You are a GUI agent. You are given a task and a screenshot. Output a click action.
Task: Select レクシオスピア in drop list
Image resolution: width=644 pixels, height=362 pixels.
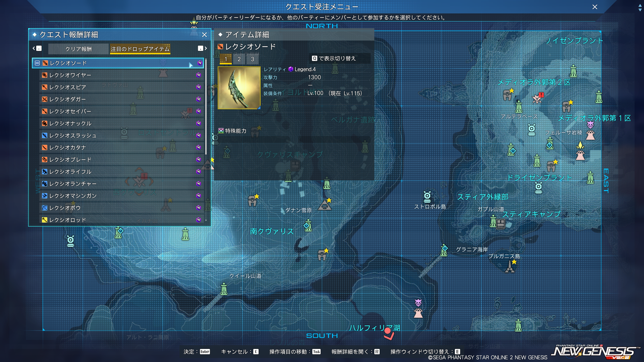pyautogui.click(x=122, y=87)
